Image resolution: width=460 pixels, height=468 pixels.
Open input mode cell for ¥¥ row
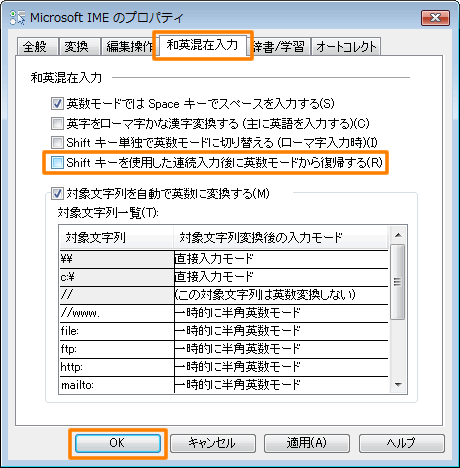pyautogui.click(x=281, y=259)
